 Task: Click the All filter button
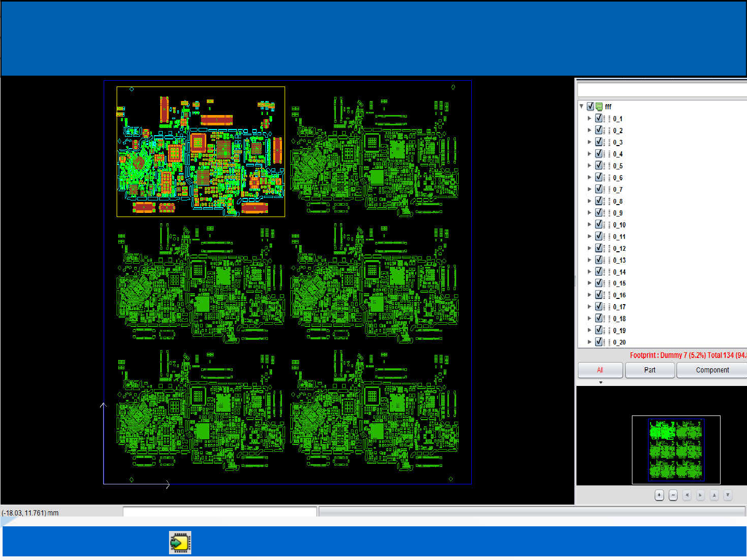point(600,370)
